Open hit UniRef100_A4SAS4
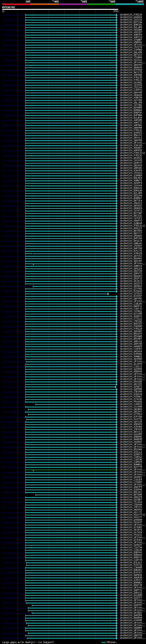This screenshot has height=644, width=146. [131, 352]
